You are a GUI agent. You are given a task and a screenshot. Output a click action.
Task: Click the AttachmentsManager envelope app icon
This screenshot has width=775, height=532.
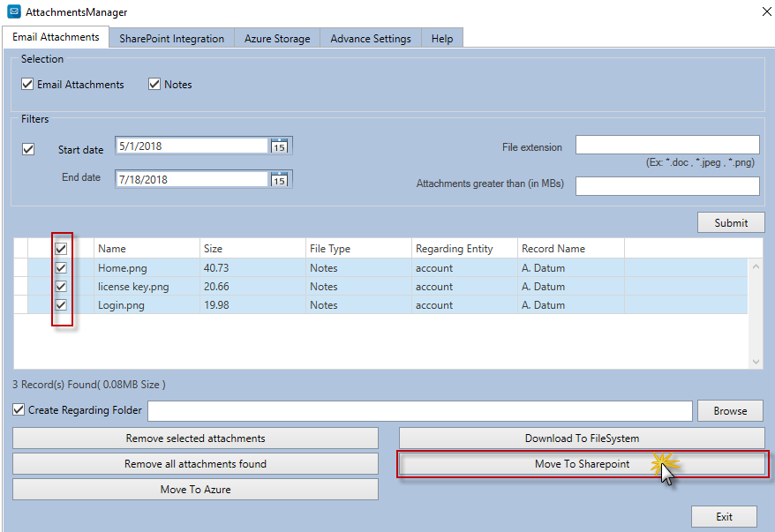click(x=13, y=12)
